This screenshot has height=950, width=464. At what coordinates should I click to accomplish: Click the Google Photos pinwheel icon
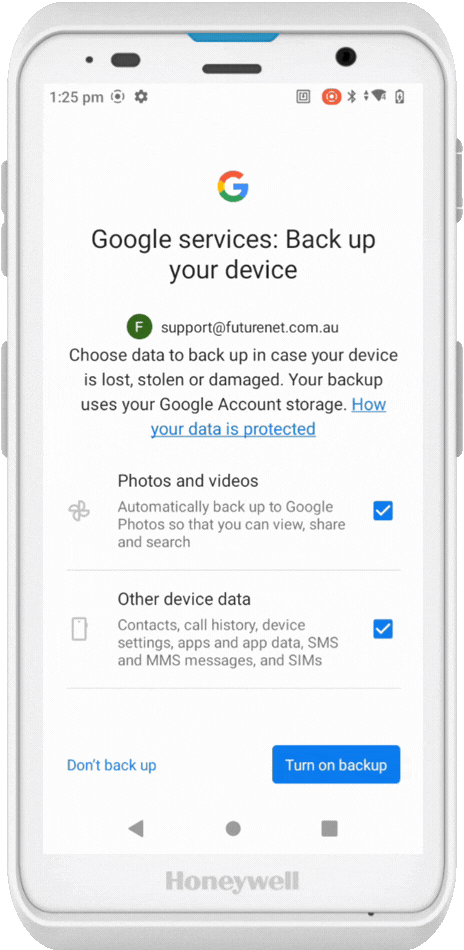tap(79, 511)
